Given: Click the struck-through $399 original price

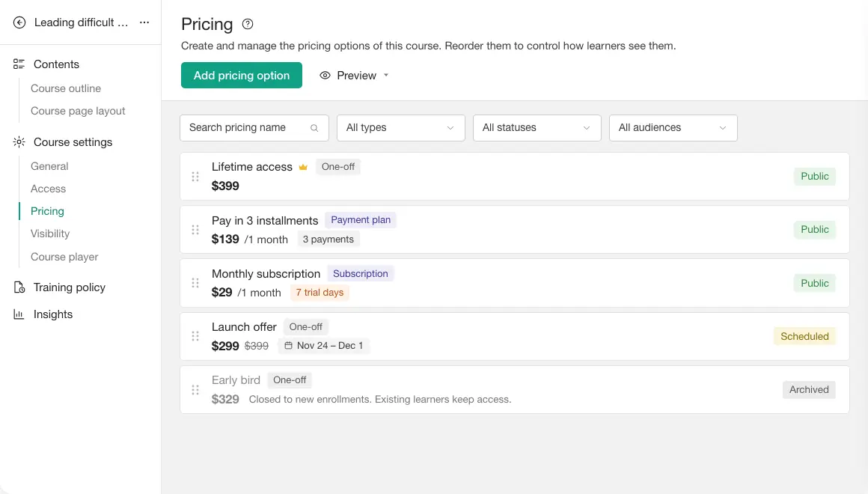Looking at the screenshot, I should [257, 346].
